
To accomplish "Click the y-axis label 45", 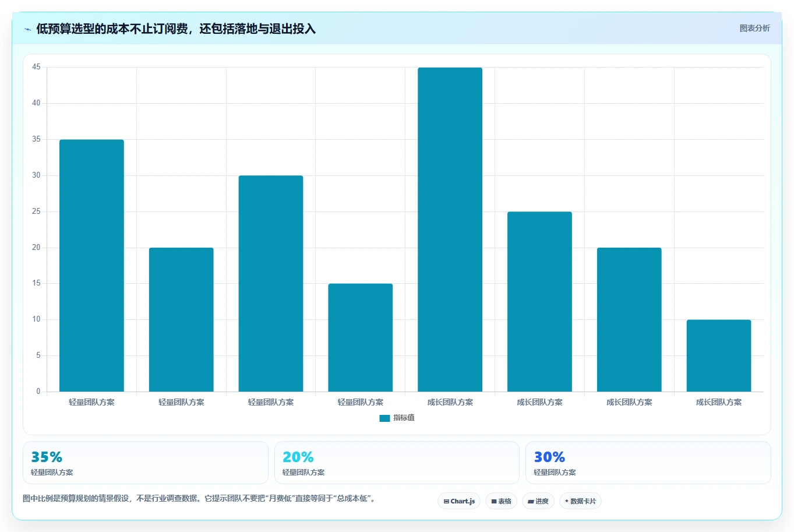I will coord(37,67).
